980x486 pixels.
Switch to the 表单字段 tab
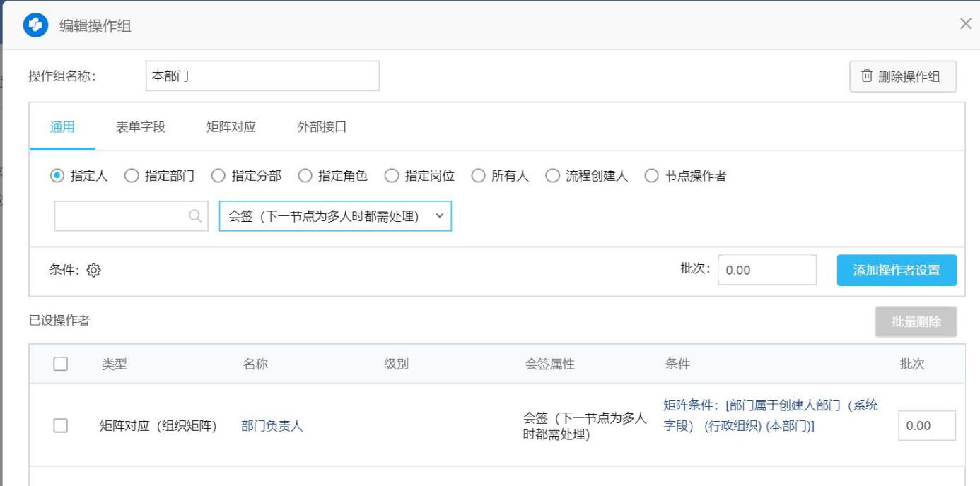tap(140, 127)
